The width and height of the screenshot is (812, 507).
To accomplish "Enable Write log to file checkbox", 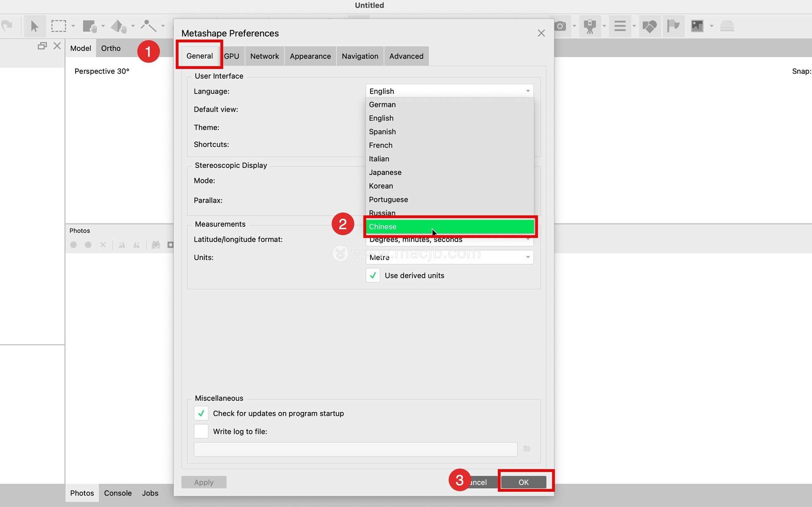I will (201, 431).
